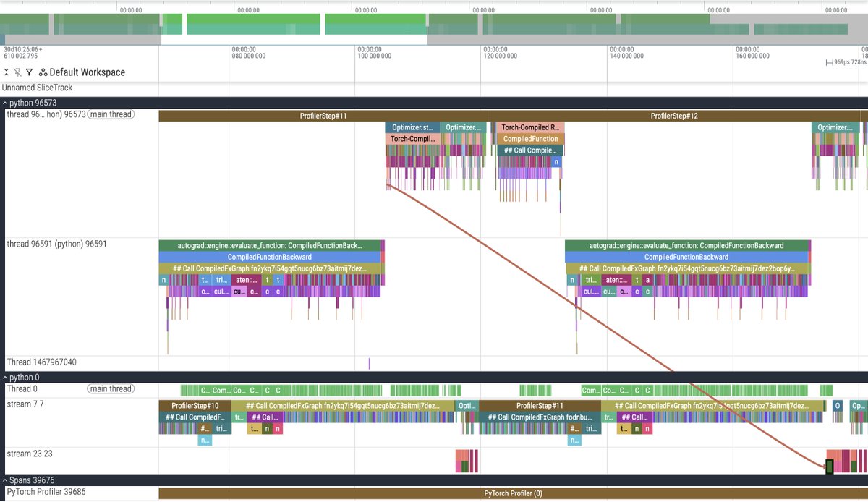
Task: Click the purple slice on Thread 1467967040
Action: tap(369, 363)
